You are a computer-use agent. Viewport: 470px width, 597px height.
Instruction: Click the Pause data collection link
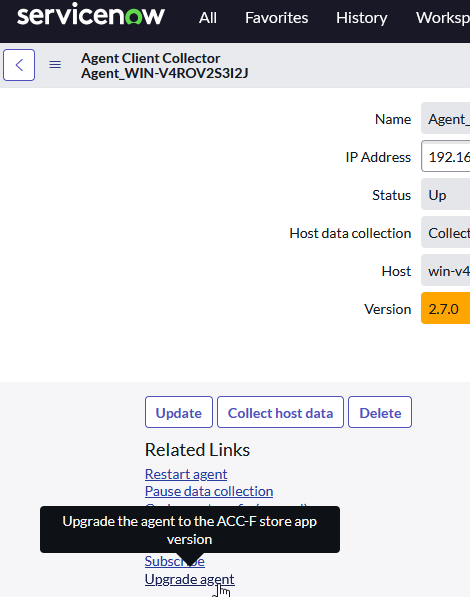[x=209, y=491]
